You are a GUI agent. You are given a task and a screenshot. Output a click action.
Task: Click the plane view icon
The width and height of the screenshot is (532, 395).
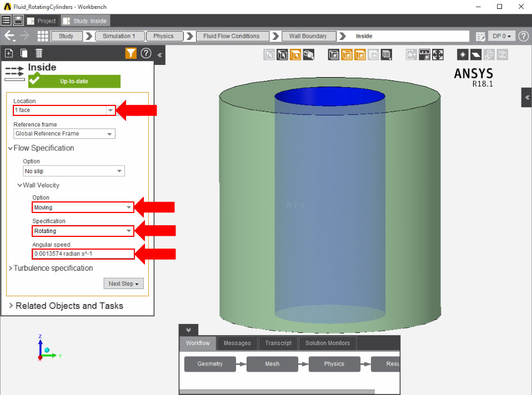tap(476, 54)
